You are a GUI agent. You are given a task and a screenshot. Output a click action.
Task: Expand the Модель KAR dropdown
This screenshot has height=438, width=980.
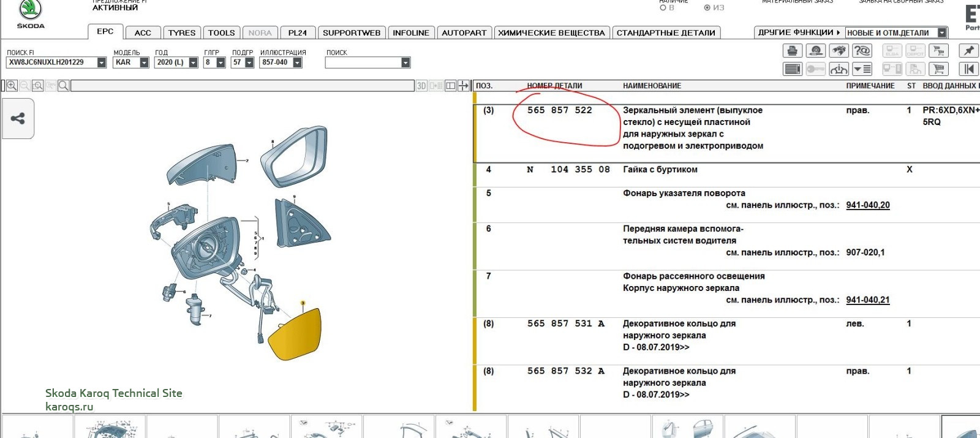pyautogui.click(x=144, y=62)
